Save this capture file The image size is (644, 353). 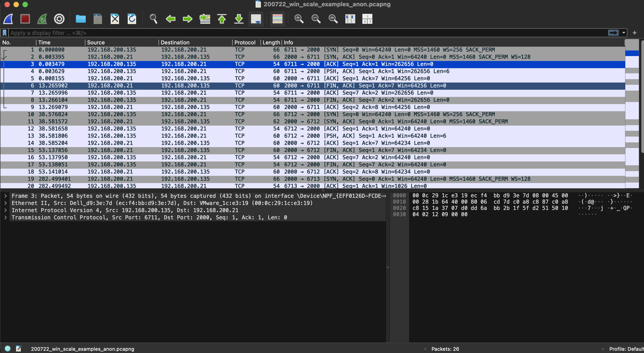98,19
